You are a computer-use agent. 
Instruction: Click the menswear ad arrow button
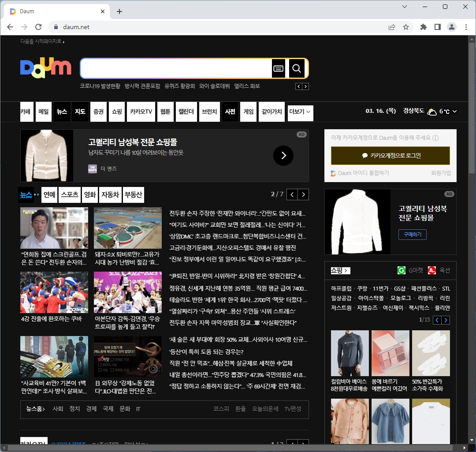coord(283,156)
